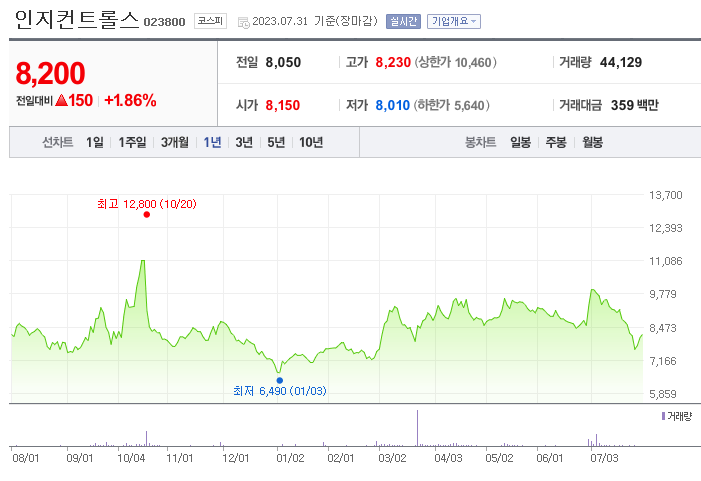
Task: Click the 최고 12,800 (10/20) label
Action: point(147,204)
